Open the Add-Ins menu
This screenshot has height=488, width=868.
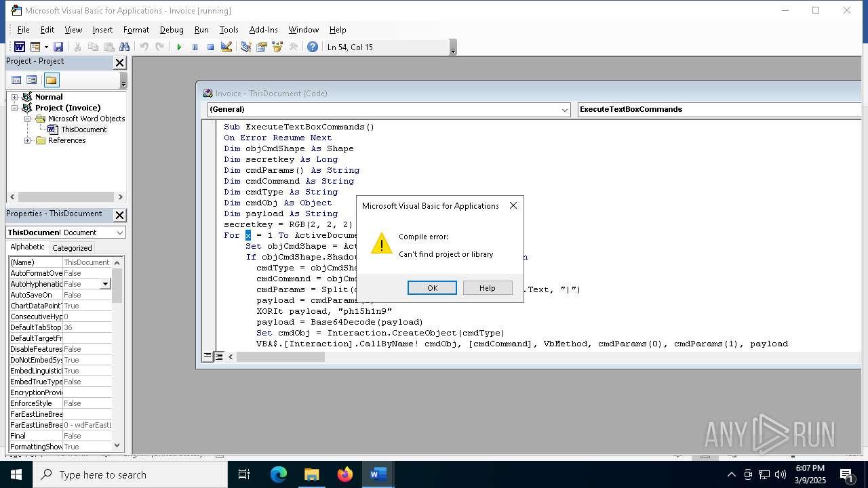click(264, 30)
